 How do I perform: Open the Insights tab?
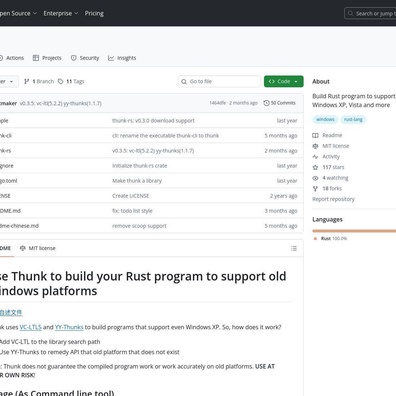(x=122, y=58)
